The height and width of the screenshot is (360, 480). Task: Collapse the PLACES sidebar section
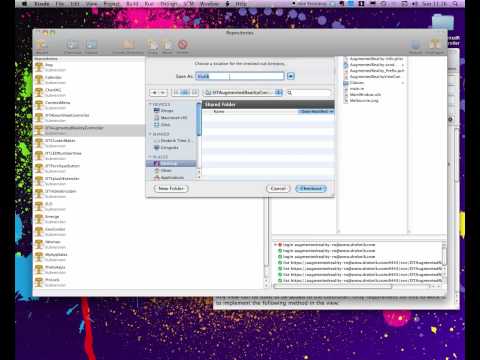[x=150, y=157]
